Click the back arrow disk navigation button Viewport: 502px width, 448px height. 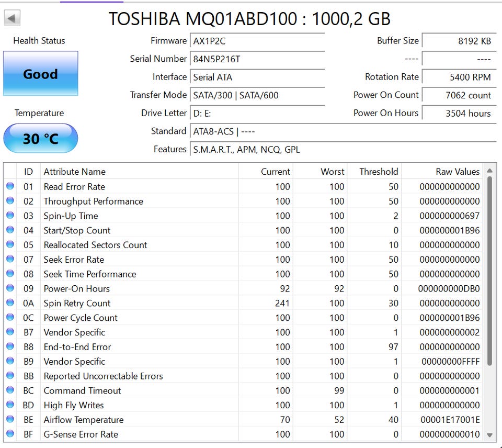(x=12, y=18)
